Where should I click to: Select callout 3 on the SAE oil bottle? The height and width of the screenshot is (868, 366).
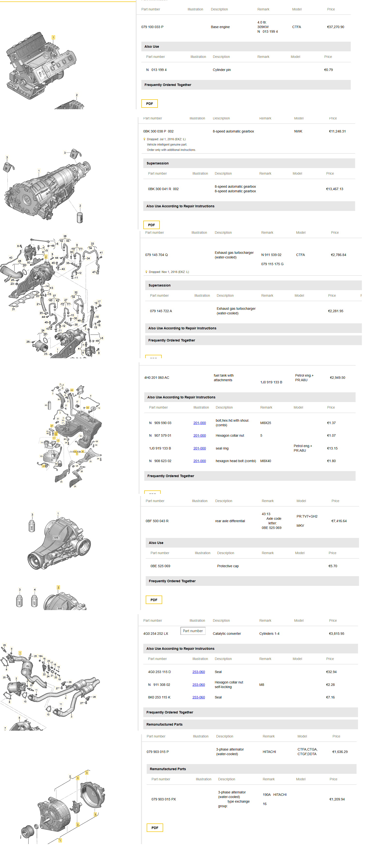(x=32, y=515)
